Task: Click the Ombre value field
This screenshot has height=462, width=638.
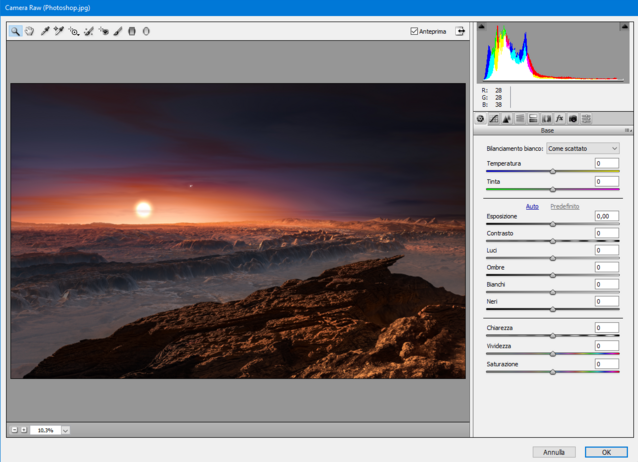Action: pos(607,267)
